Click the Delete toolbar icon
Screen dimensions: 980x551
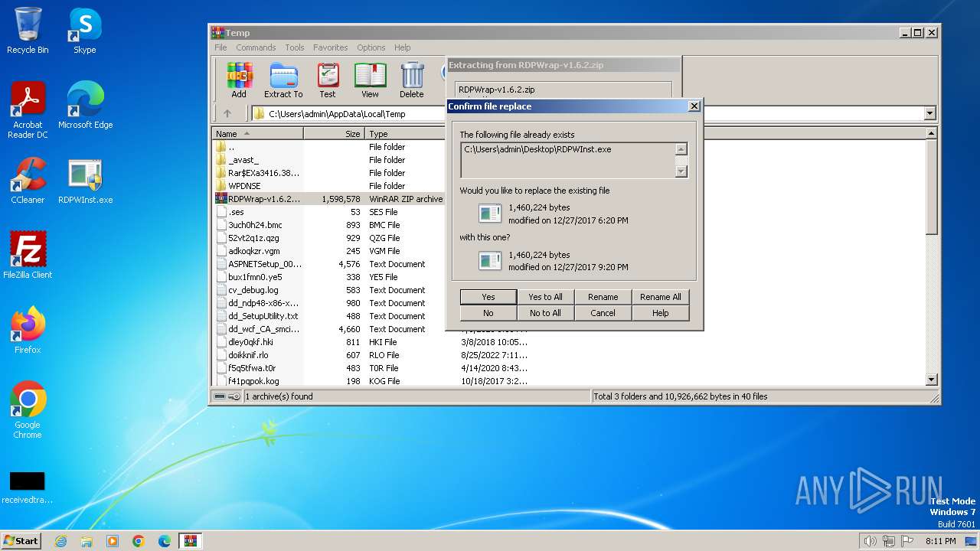click(411, 80)
